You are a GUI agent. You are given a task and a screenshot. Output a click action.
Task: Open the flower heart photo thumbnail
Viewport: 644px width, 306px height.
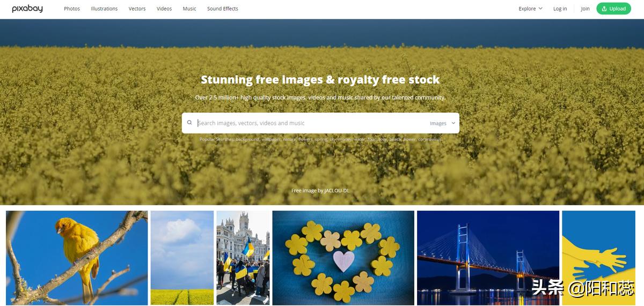343,258
